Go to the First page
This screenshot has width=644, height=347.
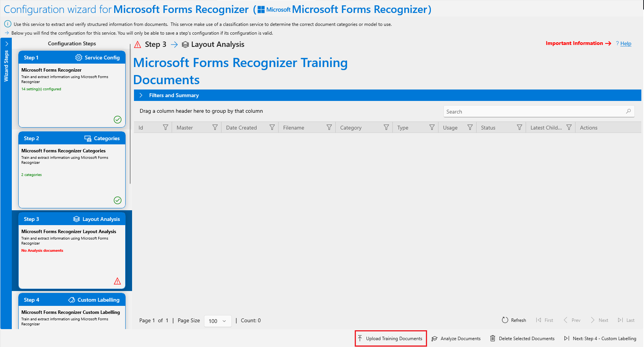tap(545, 320)
